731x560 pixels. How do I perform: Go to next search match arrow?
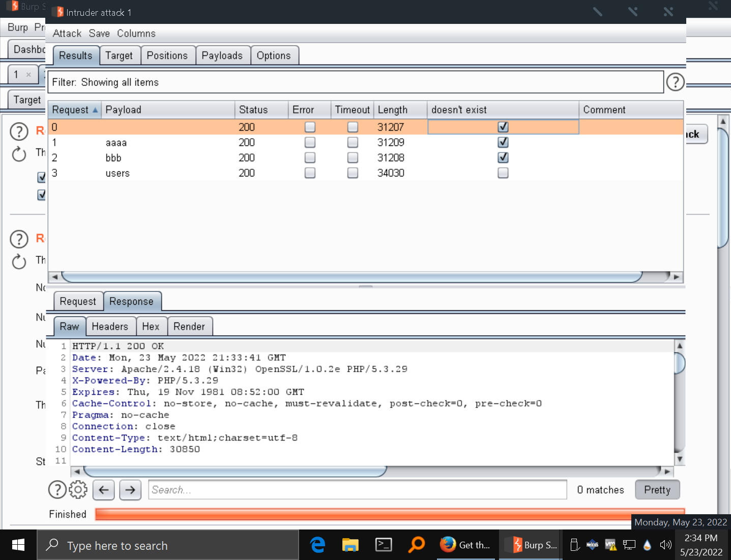pyautogui.click(x=130, y=490)
